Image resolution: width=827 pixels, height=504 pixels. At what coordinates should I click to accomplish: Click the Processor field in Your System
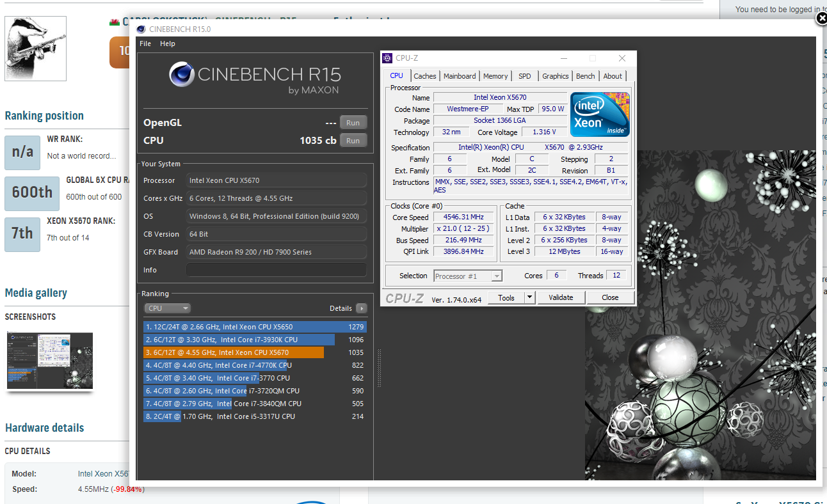click(277, 180)
